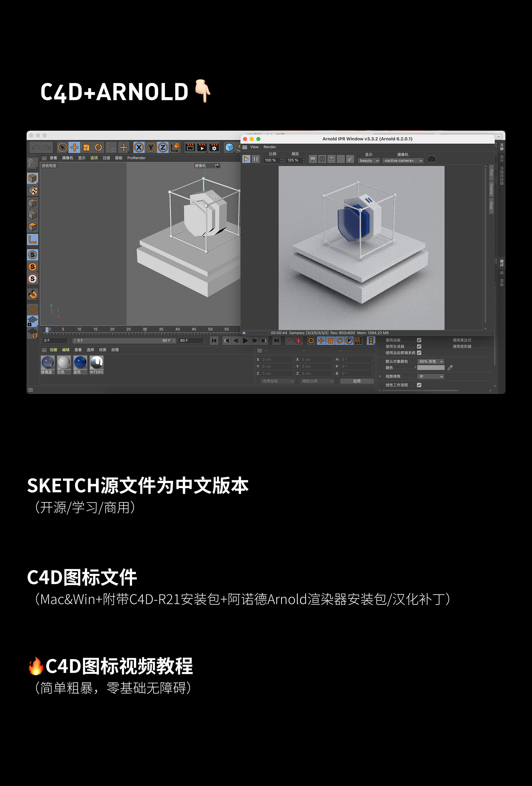Select the 玻璃蓝 material thumbnail
532x786 pixels.
pos(48,365)
